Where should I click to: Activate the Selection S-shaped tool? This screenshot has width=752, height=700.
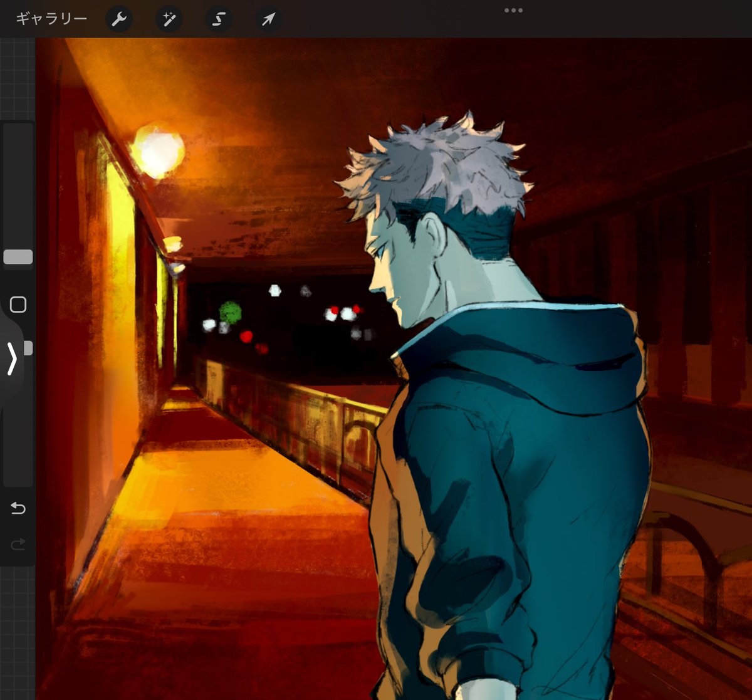click(219, 20)
